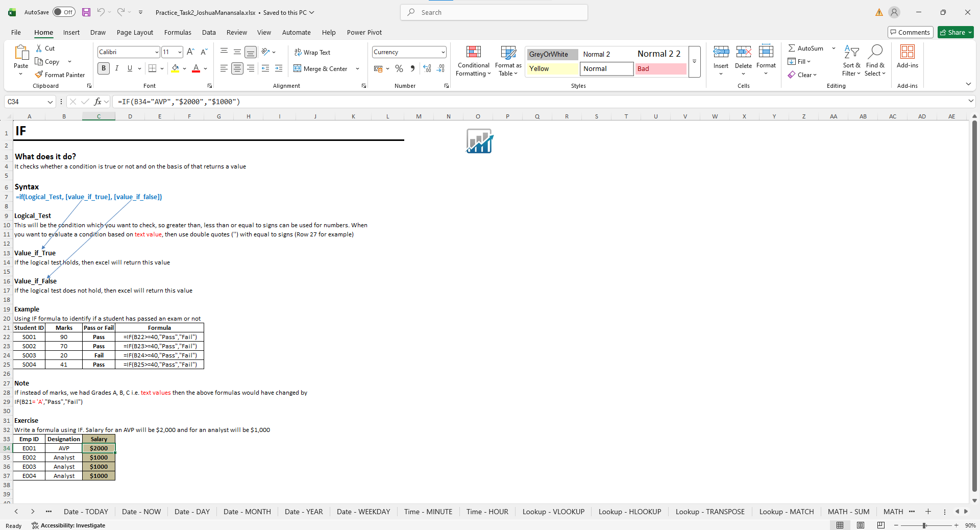This screenshot has height=530, width=980.
Task: Open the Currency number format dropdown
Action: (443, 52)
